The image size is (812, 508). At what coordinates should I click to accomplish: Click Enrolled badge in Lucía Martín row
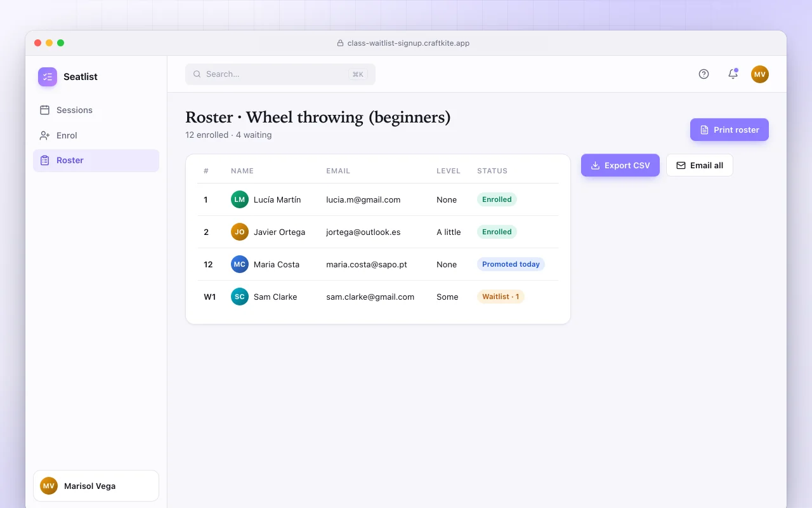[497, 199]
